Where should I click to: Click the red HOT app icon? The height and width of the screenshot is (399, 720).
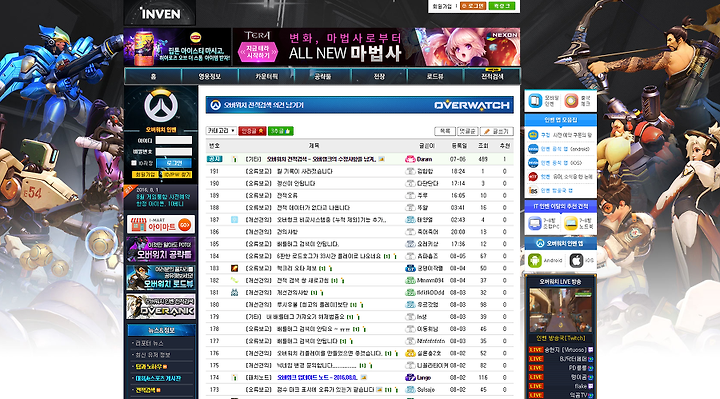pyautogui.click(x=533, y=176)
